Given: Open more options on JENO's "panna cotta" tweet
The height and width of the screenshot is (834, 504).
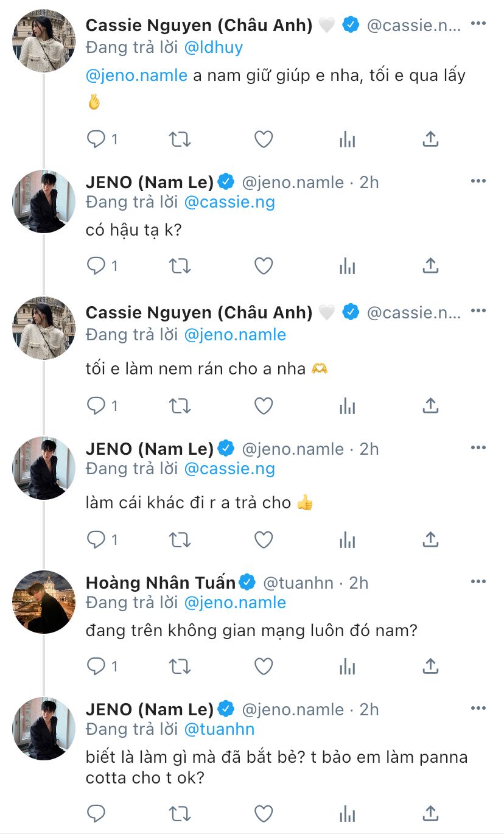Looking at the screenshot, I should pyautogui.click(x=478, y=709).
